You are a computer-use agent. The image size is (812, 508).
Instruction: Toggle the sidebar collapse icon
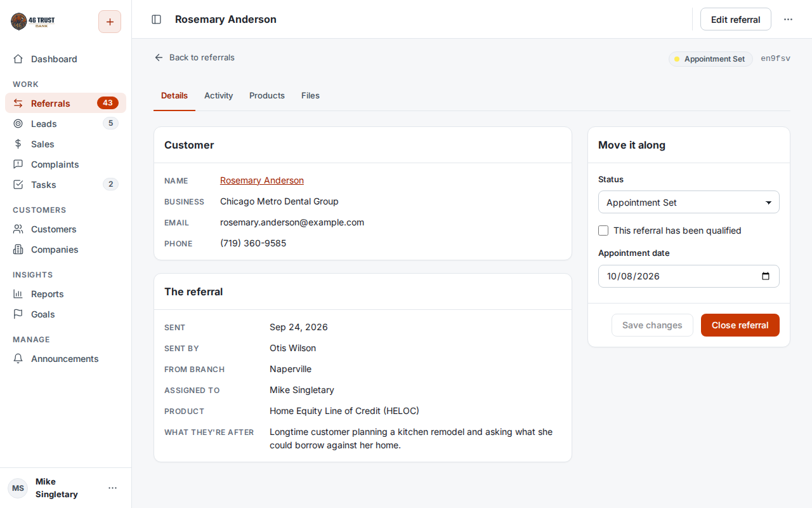coord(156,20)
